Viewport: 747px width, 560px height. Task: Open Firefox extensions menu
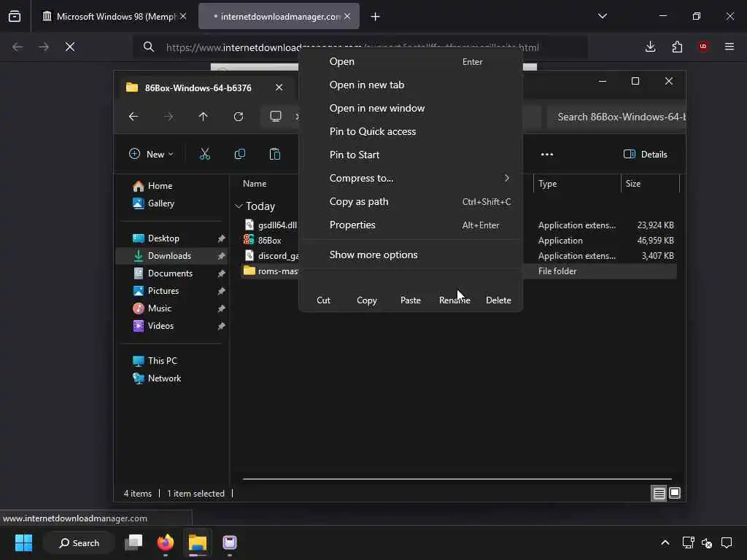pos(676,47)
